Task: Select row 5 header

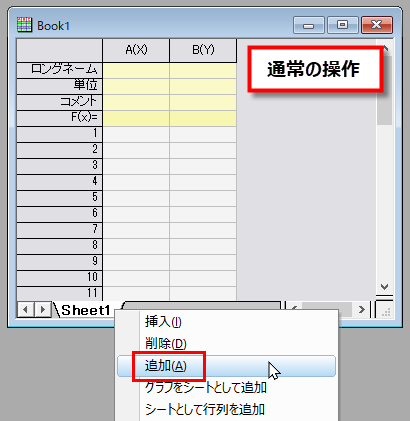Action: click(59, 198)
